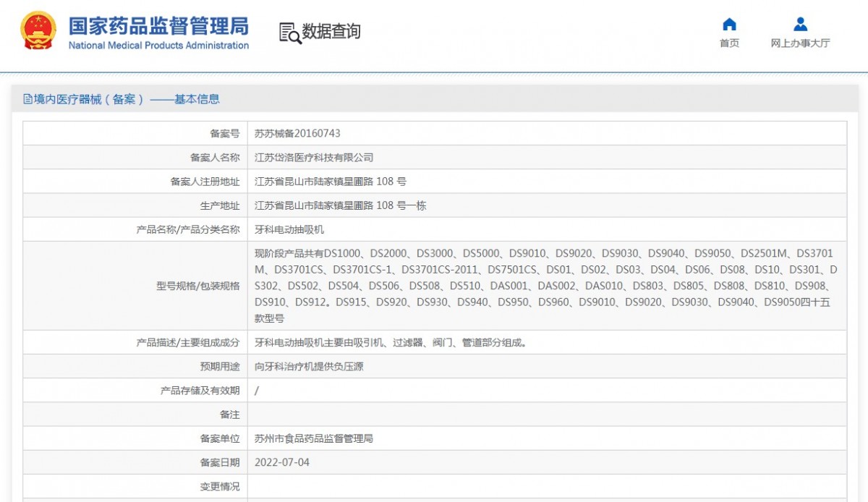868x502 pixels.
Task: Click the 网上办事大厅 text link
Action: pos(800,43)
